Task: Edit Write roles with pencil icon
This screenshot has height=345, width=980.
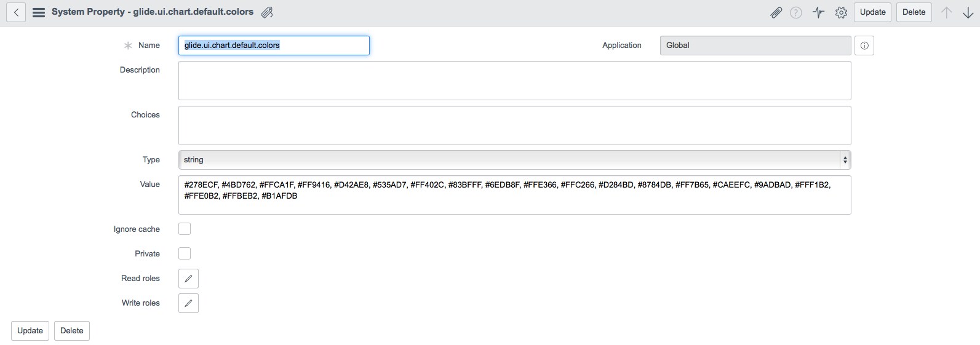Action: click(x=188, y=303)
